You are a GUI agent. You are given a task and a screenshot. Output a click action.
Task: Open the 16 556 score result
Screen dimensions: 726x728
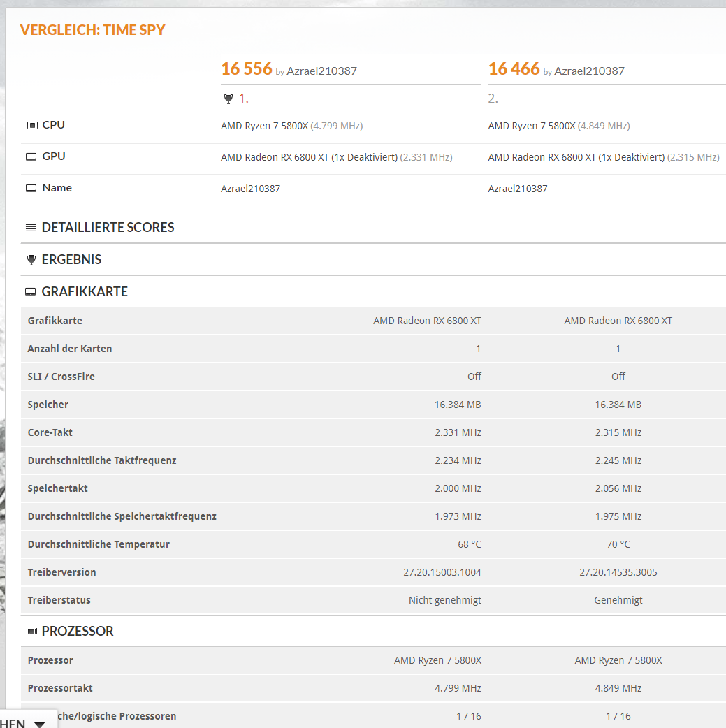tap(246, 68)
